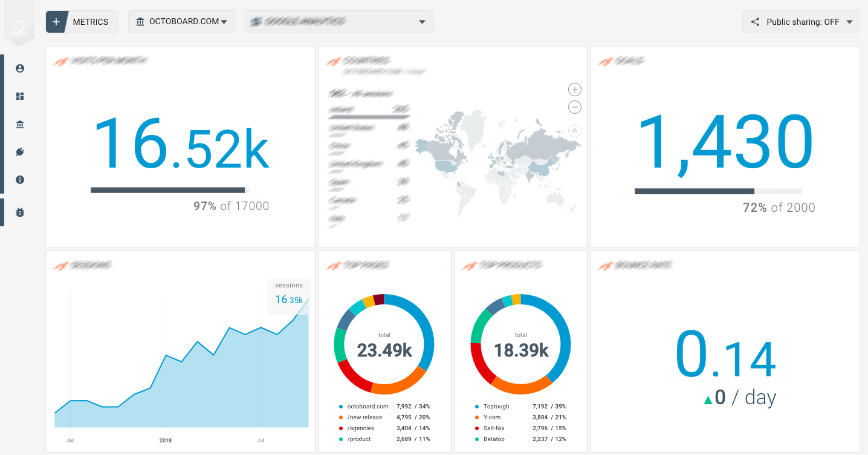
Task: Open the dashboards grid sidebar icon
Action: [x=20, y=96]
